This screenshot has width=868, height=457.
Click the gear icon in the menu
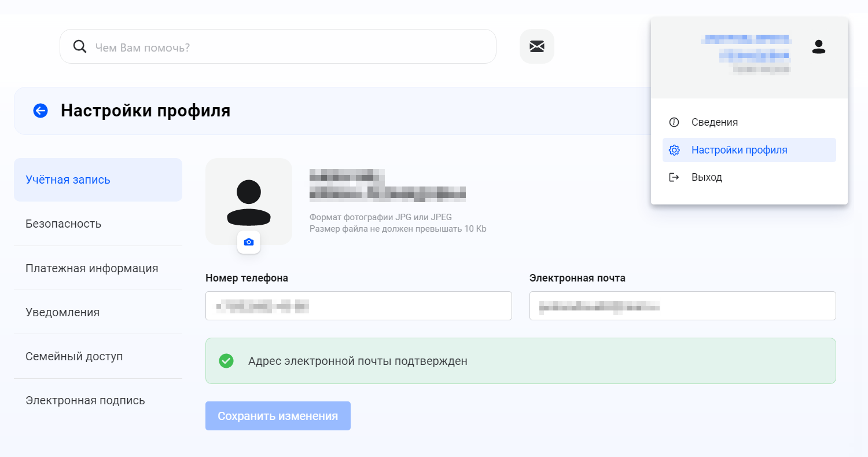point(674,150)
